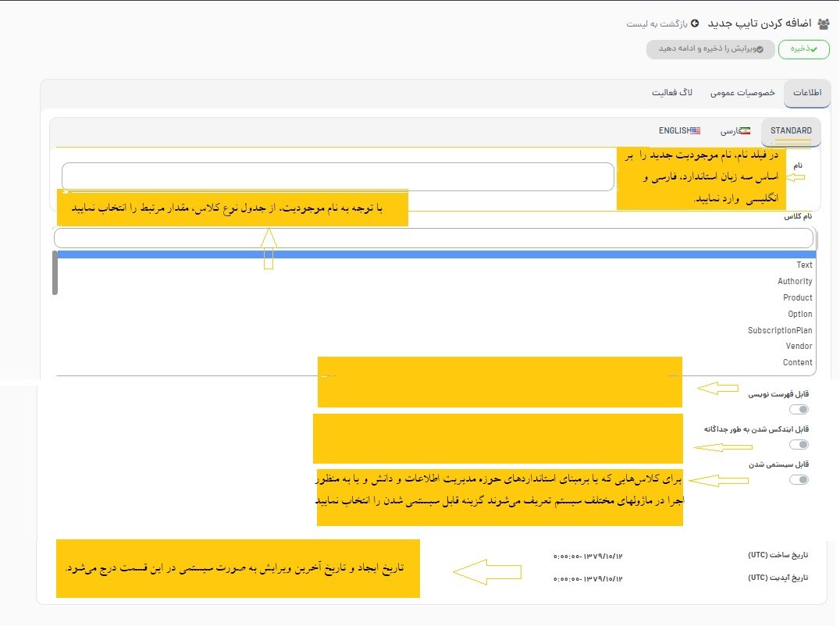Select SubscriptionPlan in the class list
840x626 pixels.
(780, 330)
